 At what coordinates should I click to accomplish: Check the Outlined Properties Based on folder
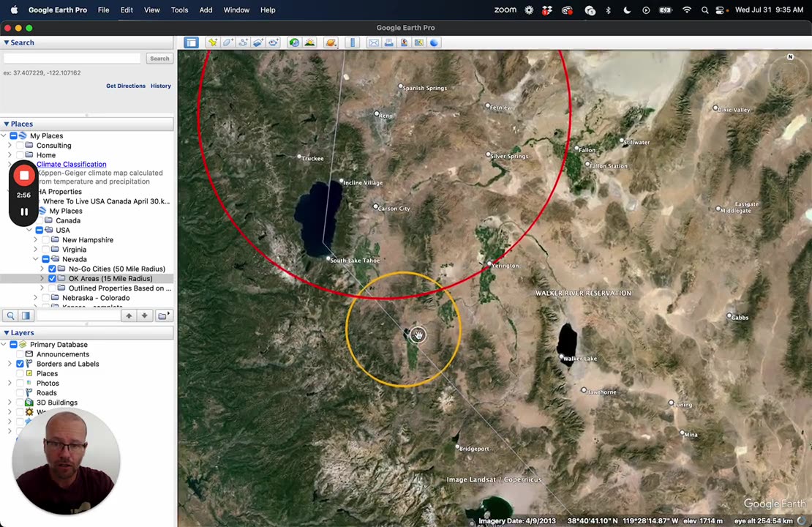(52, 288)
